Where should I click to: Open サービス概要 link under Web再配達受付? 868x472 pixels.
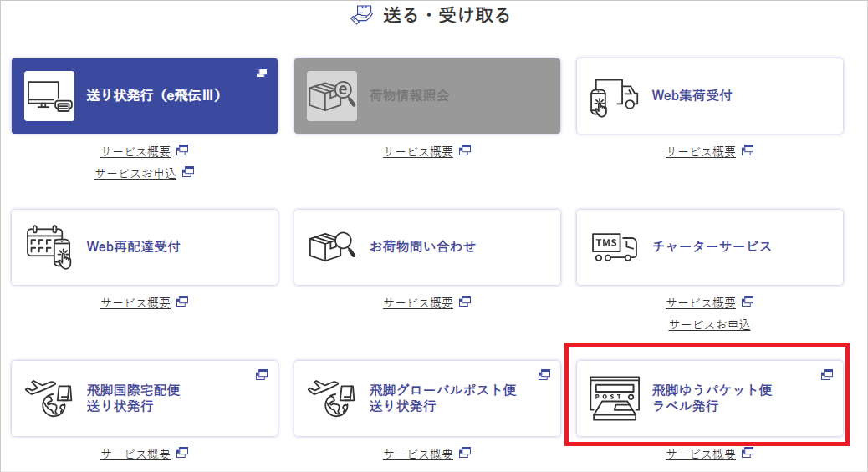135,302
